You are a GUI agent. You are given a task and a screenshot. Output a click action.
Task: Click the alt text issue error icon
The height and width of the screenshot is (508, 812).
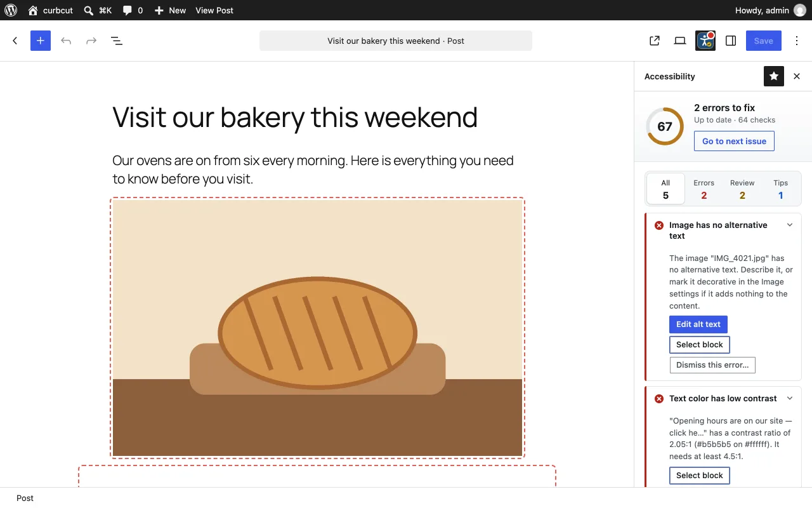tap(659, 225)
